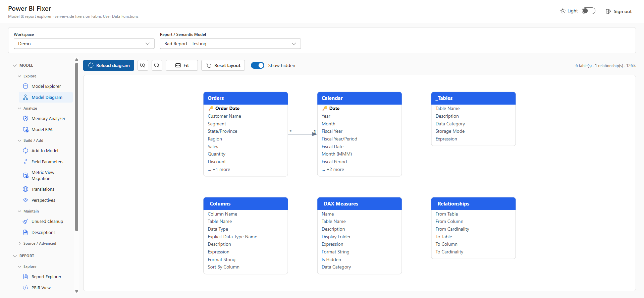The image size is (644, 298).
Task: Click the Reset layout button
Action: 223,65
